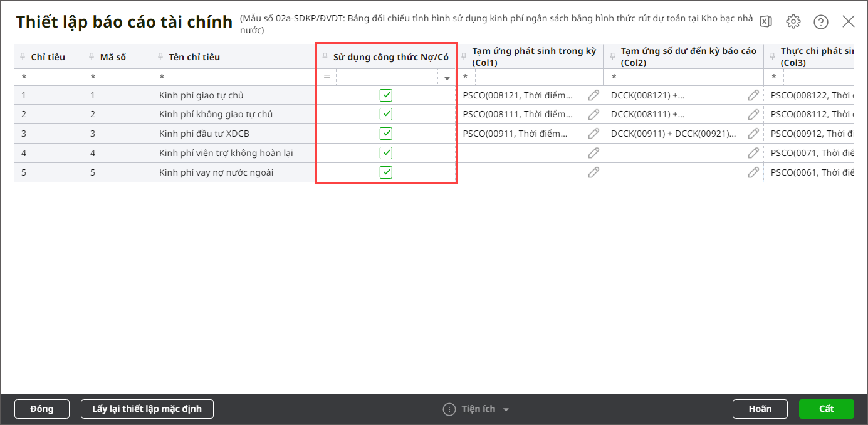Edit Col1 formula for Kinh phí vay nợ nước ngoài
868x425 pixels.
(593, 172)
